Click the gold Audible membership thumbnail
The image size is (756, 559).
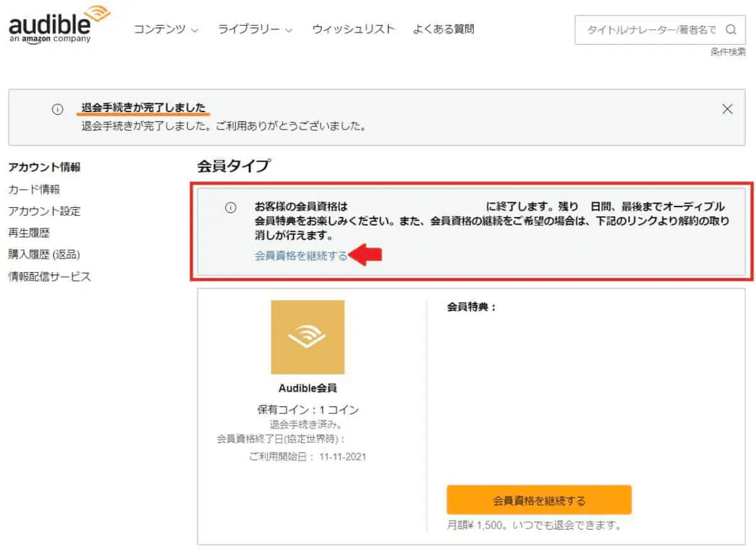pos(307,337)
